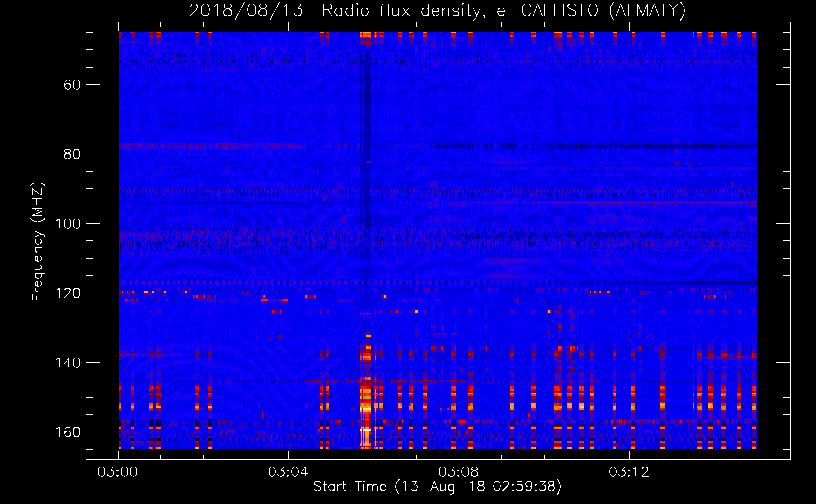This screenshot has height=504, width=816.
Task: Click the '120' frequency tick label
Action: pyautogui.click(x=68, y=293)
